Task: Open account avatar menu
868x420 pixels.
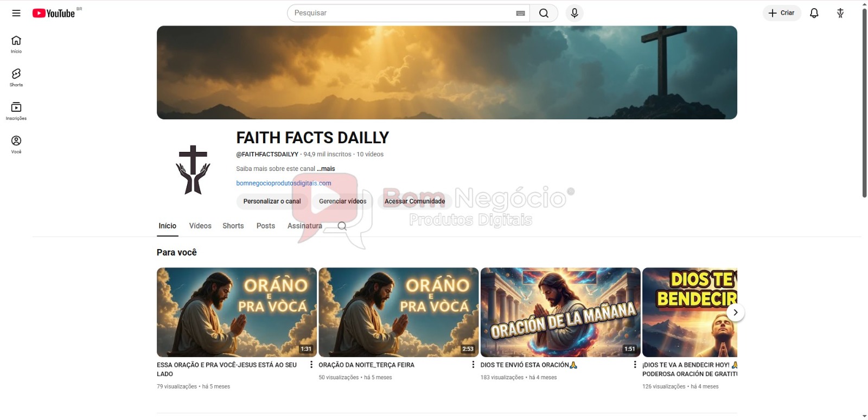Action: click(840, 13)
